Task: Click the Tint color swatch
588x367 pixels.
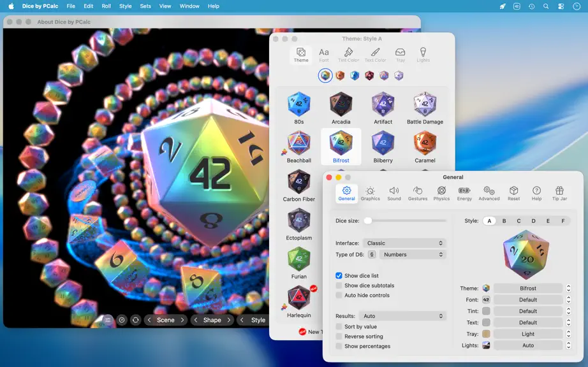Action: [x=486, y=311]
